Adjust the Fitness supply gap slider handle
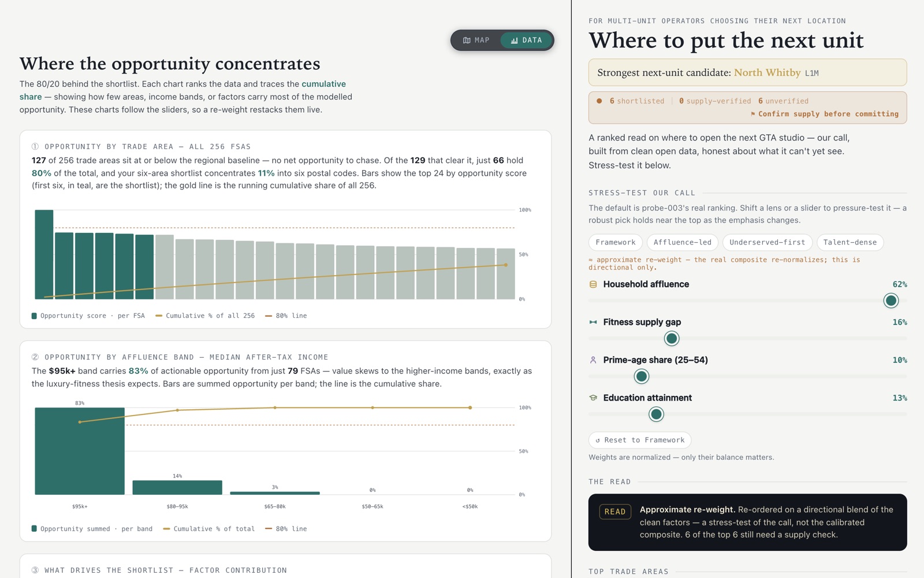This screenshot has width=924, height=578. (671, 339)
